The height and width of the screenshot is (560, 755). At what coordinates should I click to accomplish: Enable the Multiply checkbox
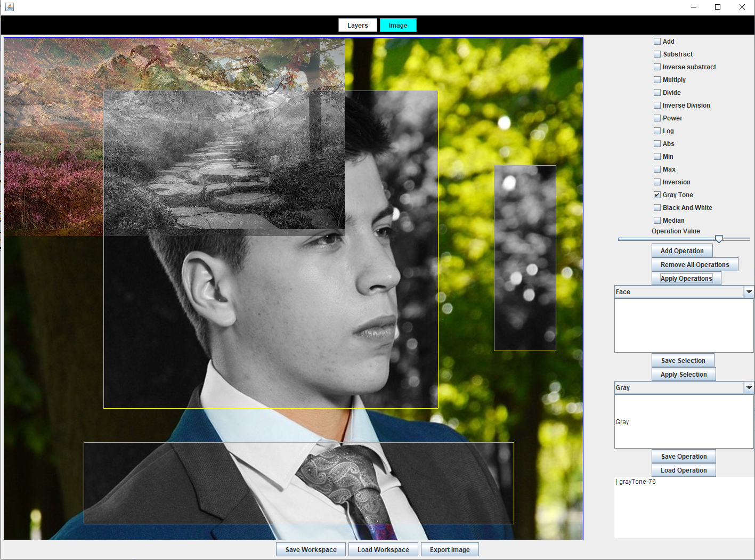(x=657, y=80)
